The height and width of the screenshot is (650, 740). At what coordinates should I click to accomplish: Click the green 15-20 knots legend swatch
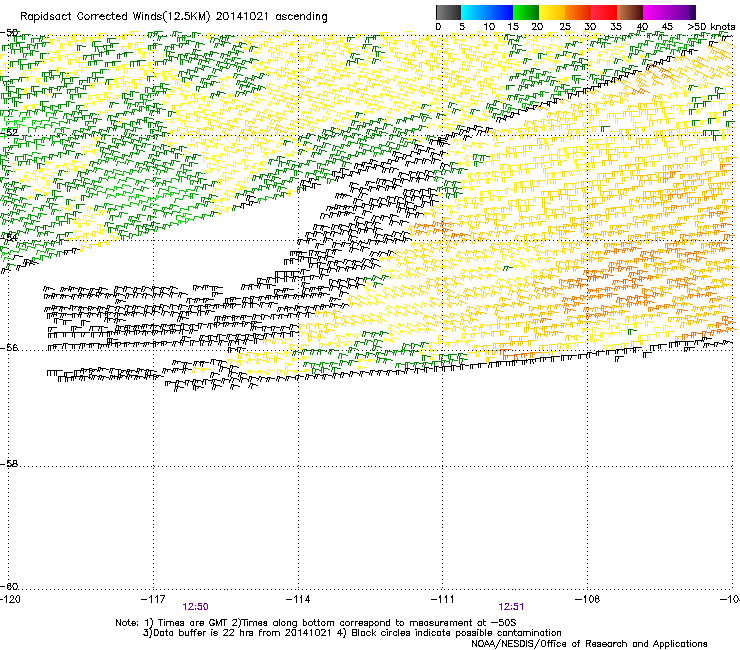pos(526,12)
